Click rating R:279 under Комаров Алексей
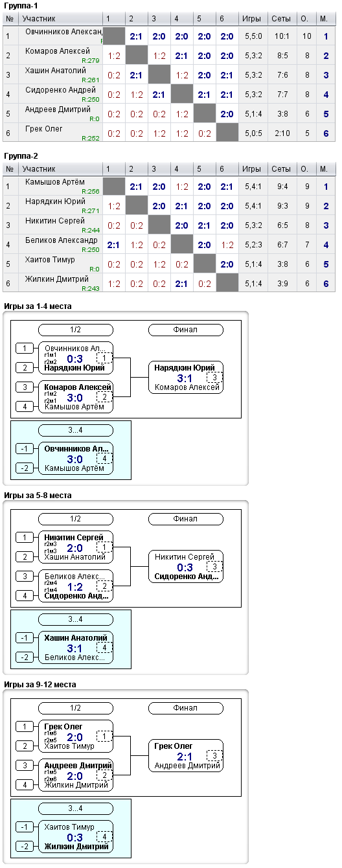The width and height of the screenshot is (342, 868). (91, 60)
